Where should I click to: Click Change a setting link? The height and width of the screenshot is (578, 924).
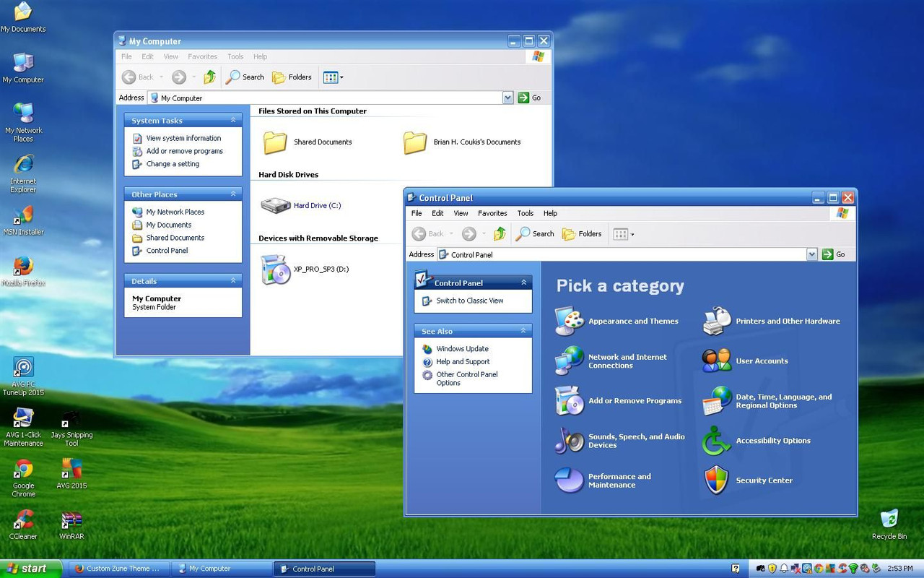tap(173, 164)
